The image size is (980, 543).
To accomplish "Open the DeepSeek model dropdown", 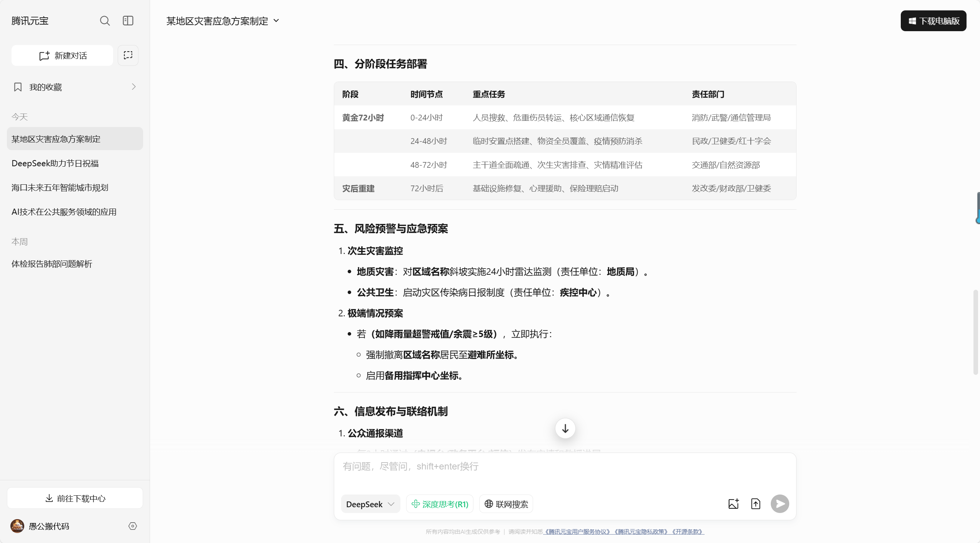I will click(370, 504).
